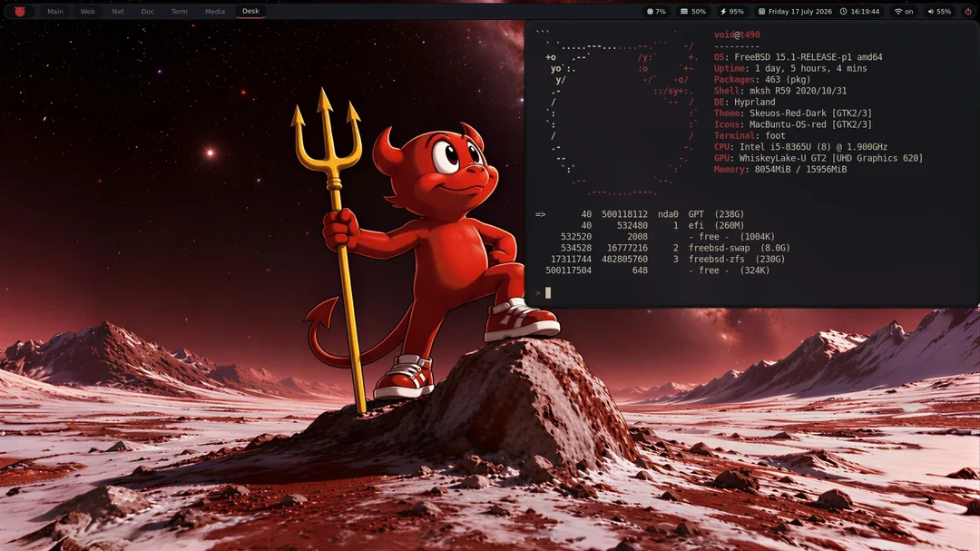Open the calendar date Friday 17 July 2026
980x551 pixels.
795,11
